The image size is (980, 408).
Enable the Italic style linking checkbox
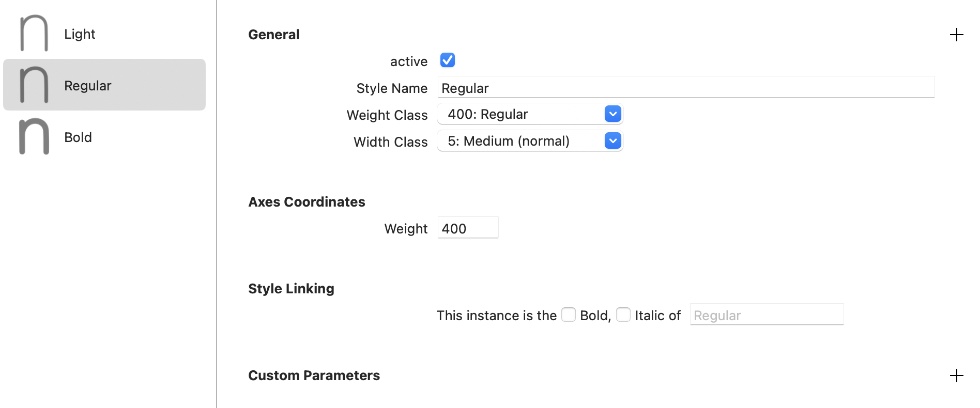click(623, 315)
